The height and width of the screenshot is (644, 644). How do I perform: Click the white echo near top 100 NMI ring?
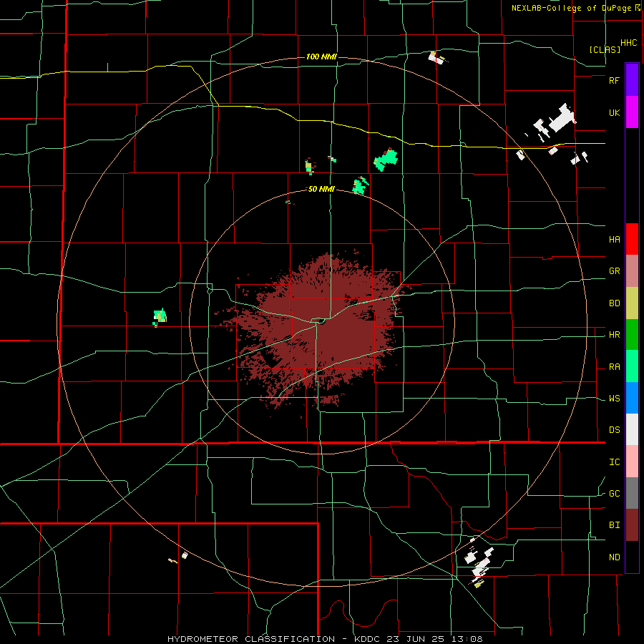click(x=436, y=57)
